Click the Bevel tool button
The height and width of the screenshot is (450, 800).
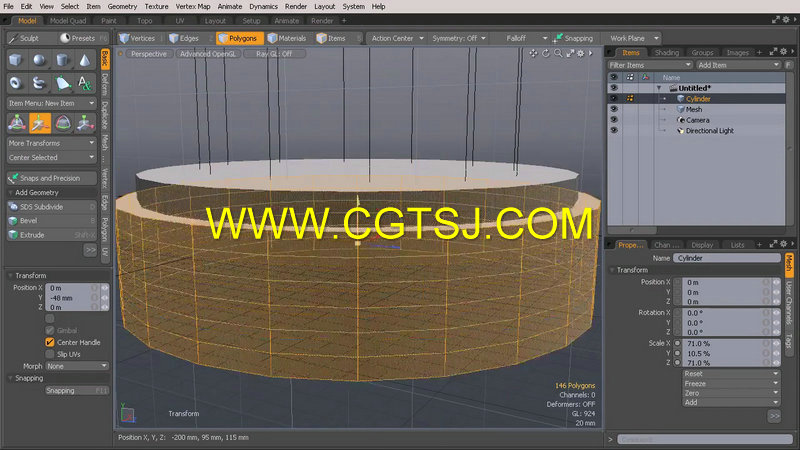pyautogui.click(x=52, y=221)
